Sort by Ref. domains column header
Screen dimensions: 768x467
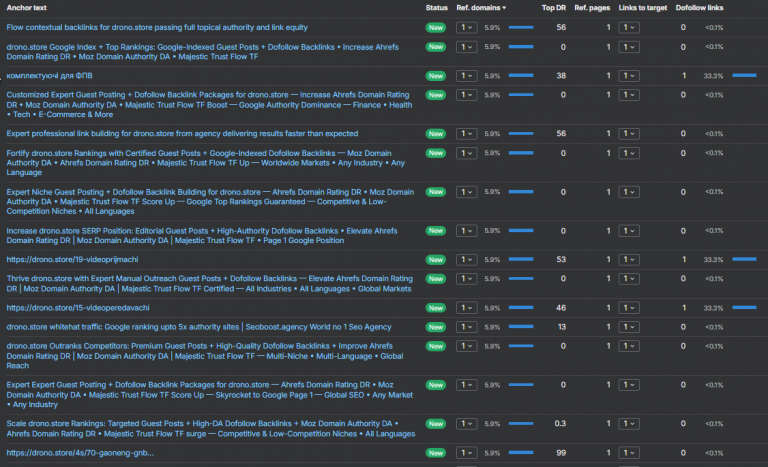click(x=481, y=8)
